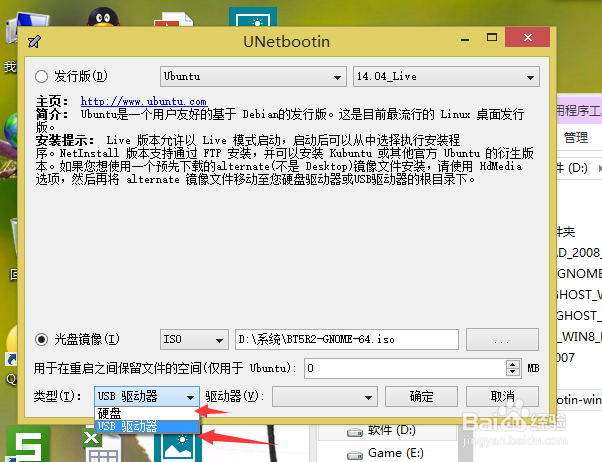This screenshot has width=602, height=462.
Task: Click the GNOME file entry in Explorer
Action: click(579, 274)
